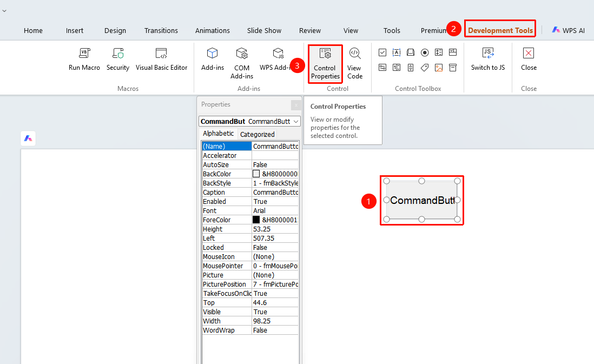Select the CommandButton control on the slide
This screenshot has height=364, width=594.
[x=421, y=200]
